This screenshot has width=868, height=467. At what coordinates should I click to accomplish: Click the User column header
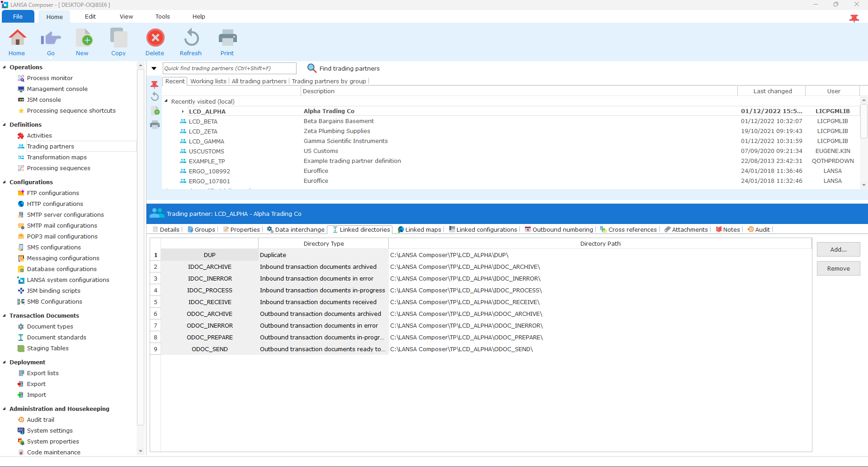pos(833,91)
